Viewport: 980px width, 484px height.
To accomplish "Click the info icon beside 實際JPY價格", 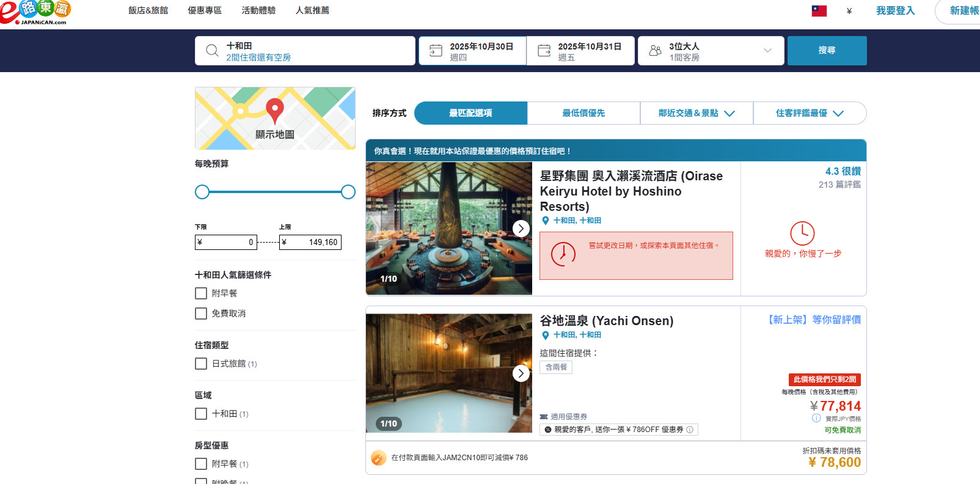I will [816, 418].
